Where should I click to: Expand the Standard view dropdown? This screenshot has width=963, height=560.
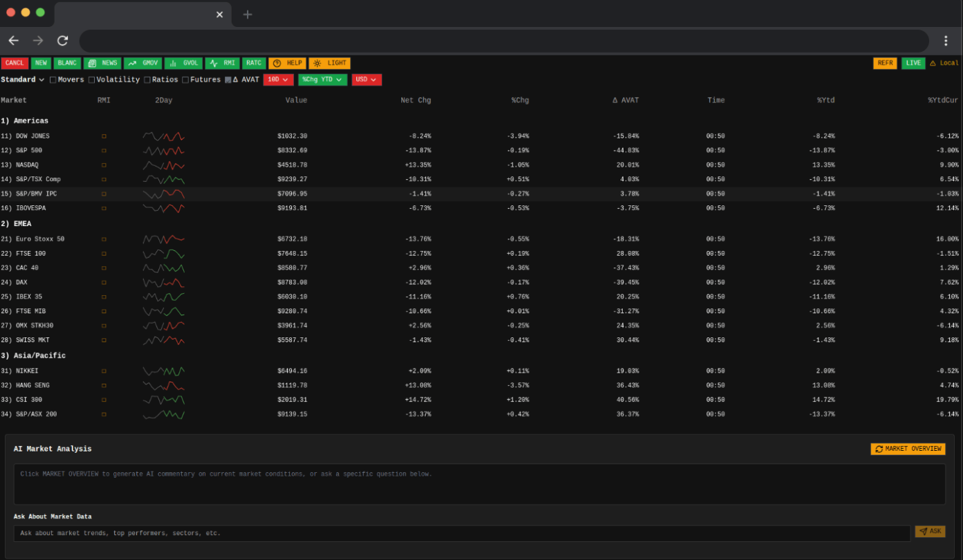click(x=22, y=80)
